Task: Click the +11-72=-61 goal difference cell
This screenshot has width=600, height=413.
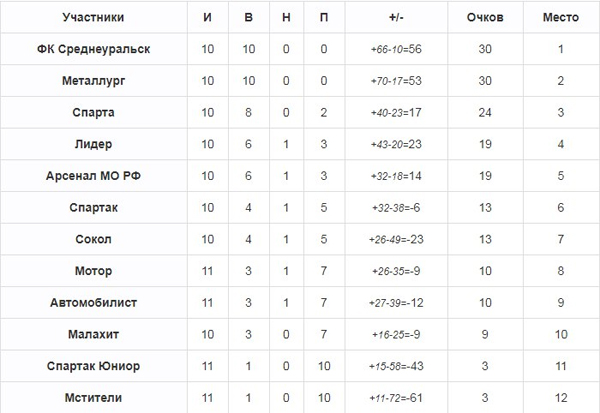Action: pyautogui.click(x=396, y=398)
